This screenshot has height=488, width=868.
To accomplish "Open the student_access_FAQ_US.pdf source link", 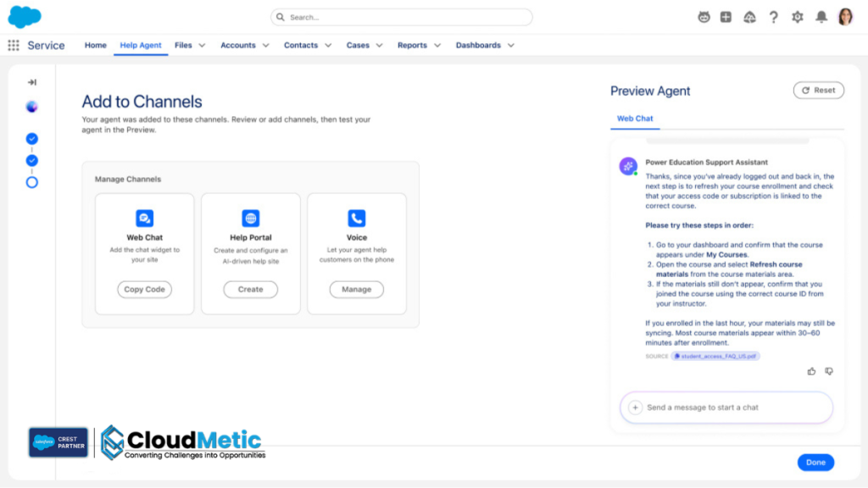I will coord(715,357).
